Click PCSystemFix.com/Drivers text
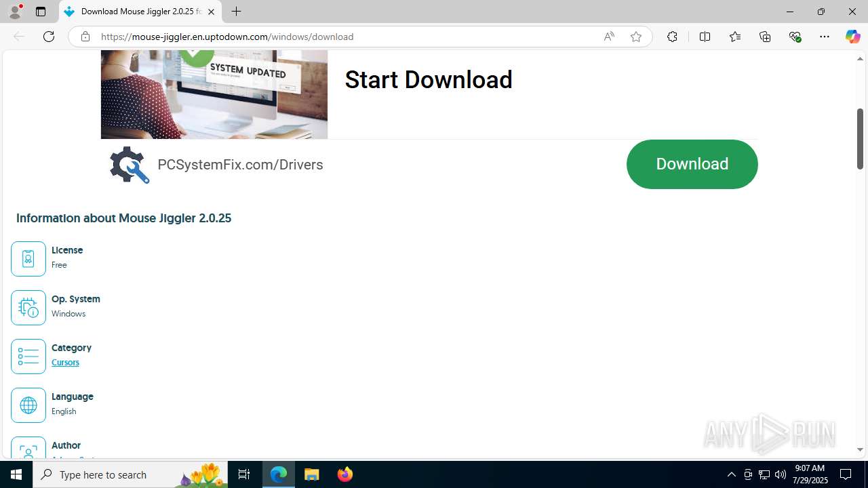868x488 pixels. click(x=240, y=165)
